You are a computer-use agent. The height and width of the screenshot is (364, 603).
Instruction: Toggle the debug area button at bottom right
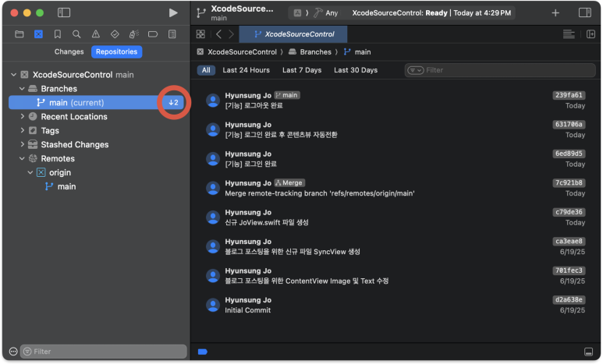[588, 352]
